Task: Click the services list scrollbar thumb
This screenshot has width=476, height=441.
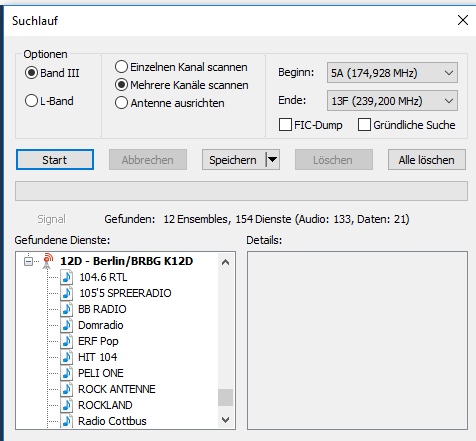Action: click(225, 397)
